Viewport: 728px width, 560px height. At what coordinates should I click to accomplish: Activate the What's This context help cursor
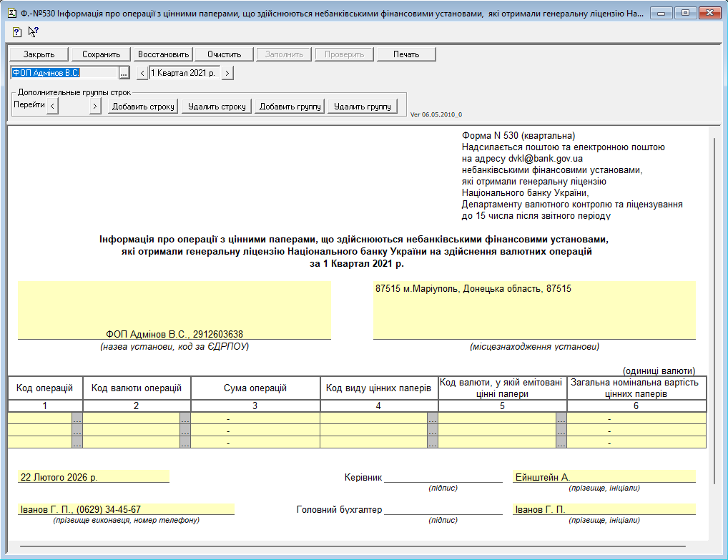coord(33,31)
